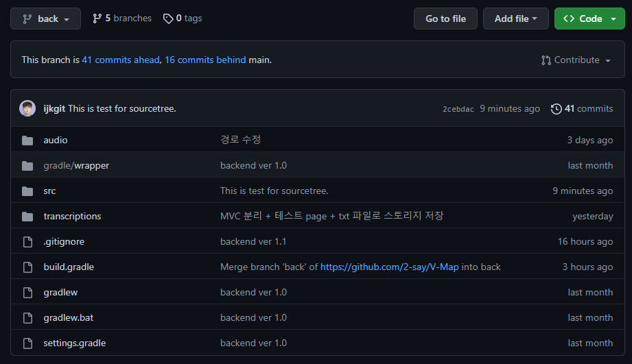Viewport: 632px width, 364px height.
Task: Click the Go to file button
Action: click(445, 19)
